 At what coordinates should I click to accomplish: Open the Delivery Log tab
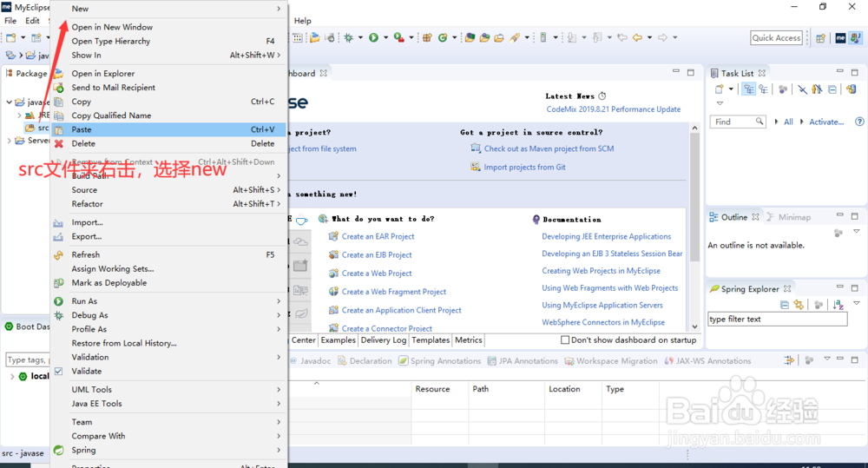click(384, 340)
